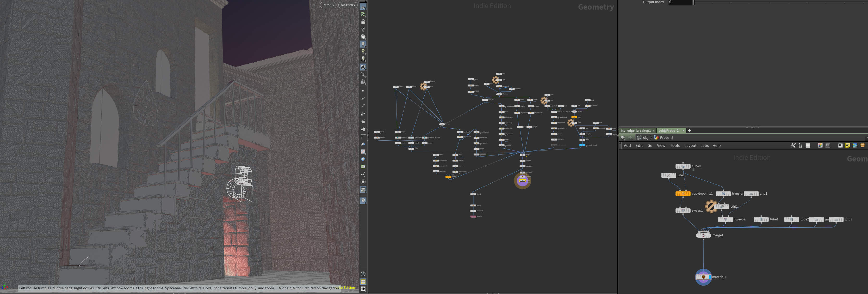The image size is (868, 294).
Task: Open the Go menu in network editor
Action: (650, 146)
